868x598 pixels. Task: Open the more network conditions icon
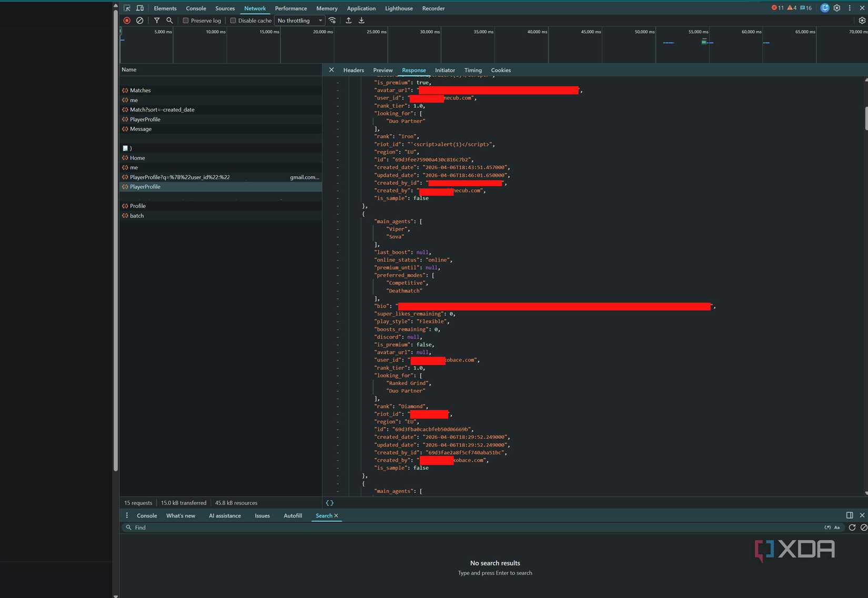(x=332, y=20)
